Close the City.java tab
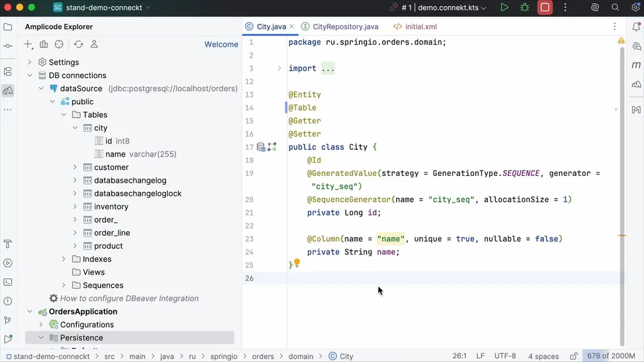This screenshot has height=362, width=644. (291, 27)
